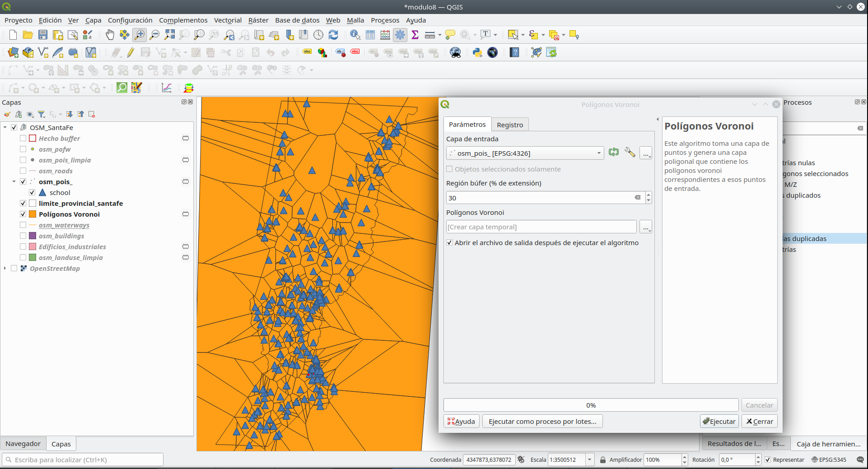Click the New Project icon
868x469 pixels.
(x=13, y=35)
